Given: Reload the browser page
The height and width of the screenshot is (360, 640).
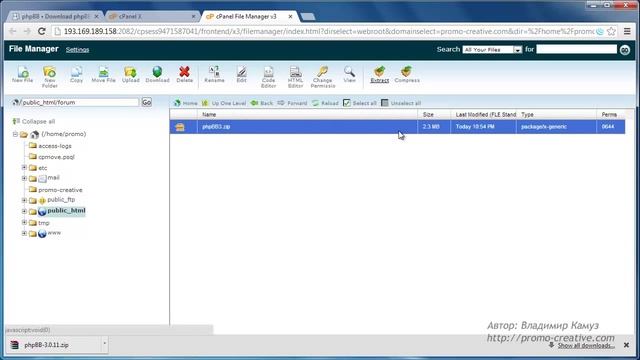Looking at the screenshot, I should coord(41,31).
